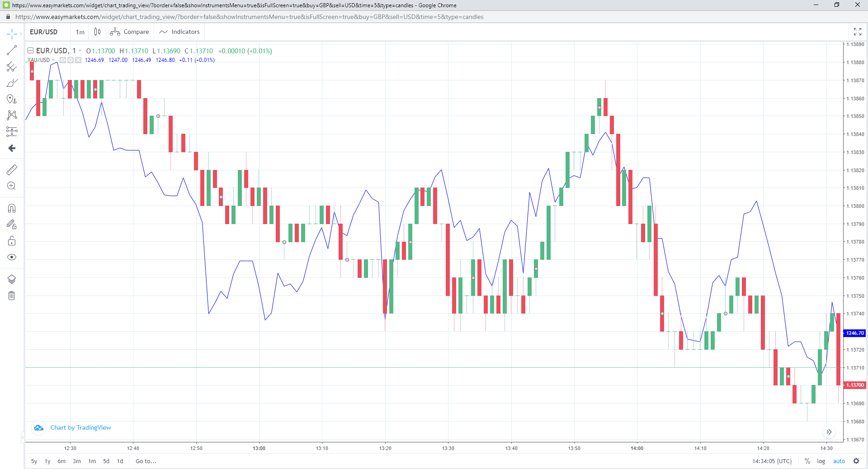868x469 pixels.
Task: Click the Go to... button
Action: click(x=146, y=461)
